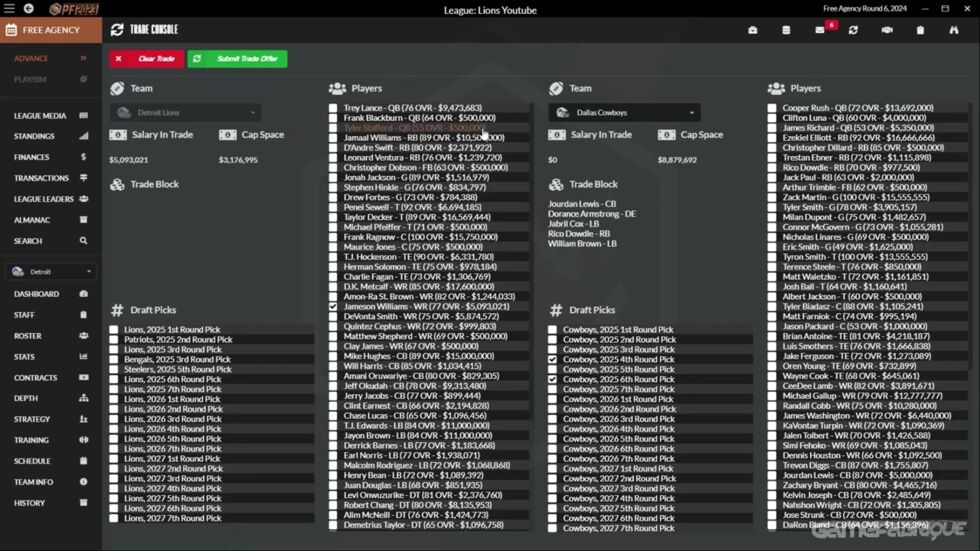Click the Strategy icon
Viewport: 980px width, 551px height.
coord(83,419)
